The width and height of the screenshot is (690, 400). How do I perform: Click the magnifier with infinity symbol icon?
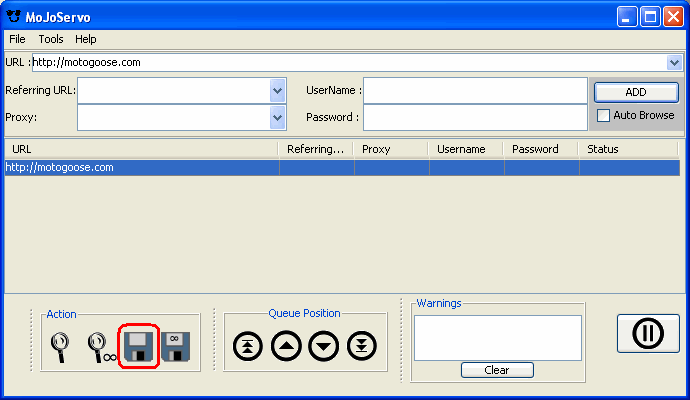(100, 346)
